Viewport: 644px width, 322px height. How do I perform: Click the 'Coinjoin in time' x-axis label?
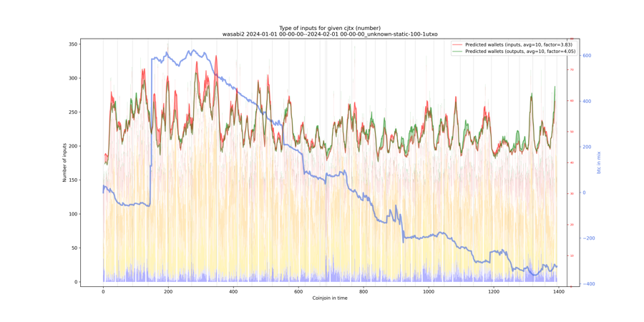point(330,298)
